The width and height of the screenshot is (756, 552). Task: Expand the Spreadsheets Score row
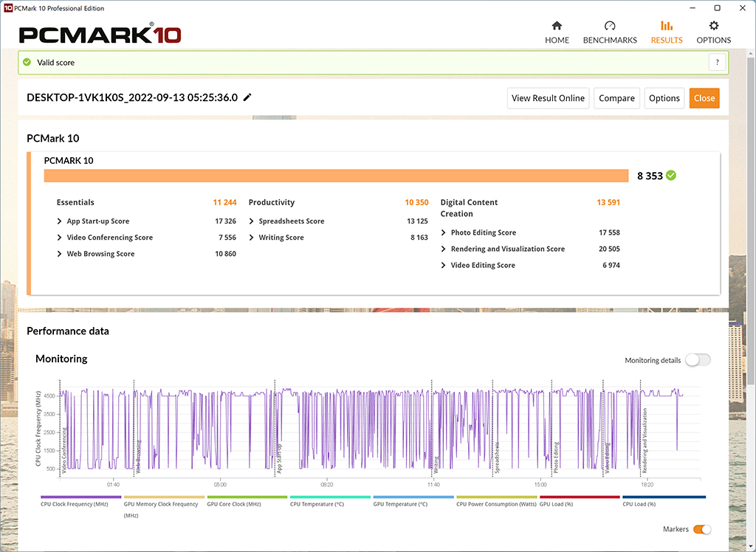click(x=252, y=221)
